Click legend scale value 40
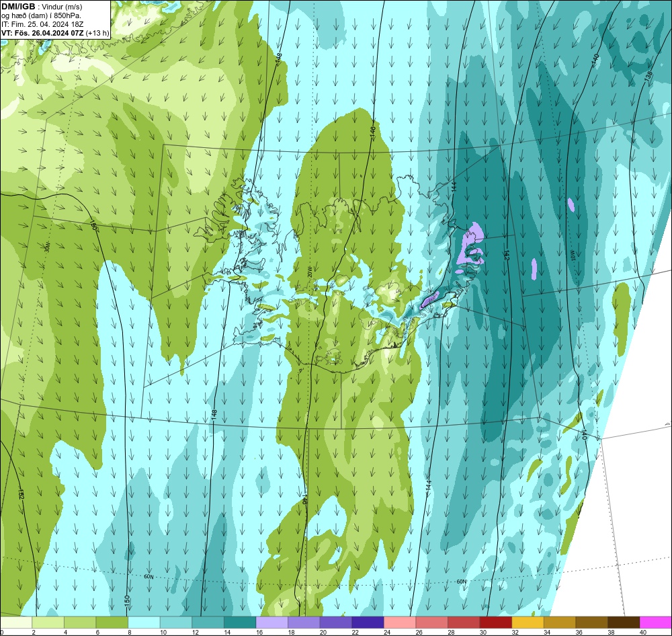The height and width of the screenshot is (636, 672). 643,632
